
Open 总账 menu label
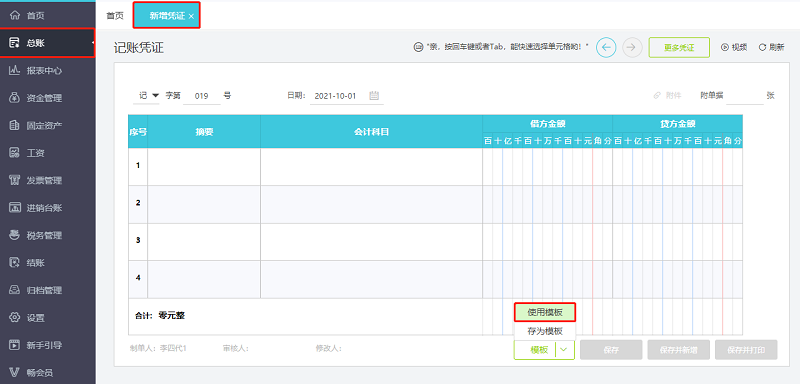36,43
